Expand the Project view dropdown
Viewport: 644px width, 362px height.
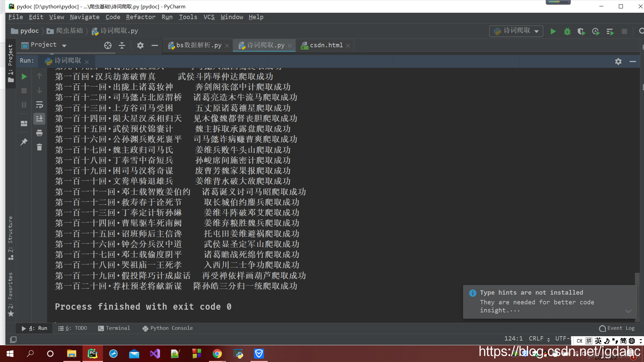pos(64,46)
